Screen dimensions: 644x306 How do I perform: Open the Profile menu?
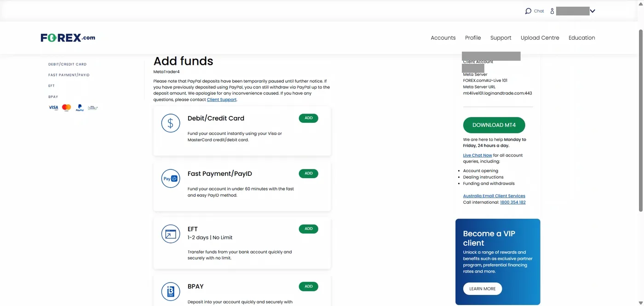(473, 38)
